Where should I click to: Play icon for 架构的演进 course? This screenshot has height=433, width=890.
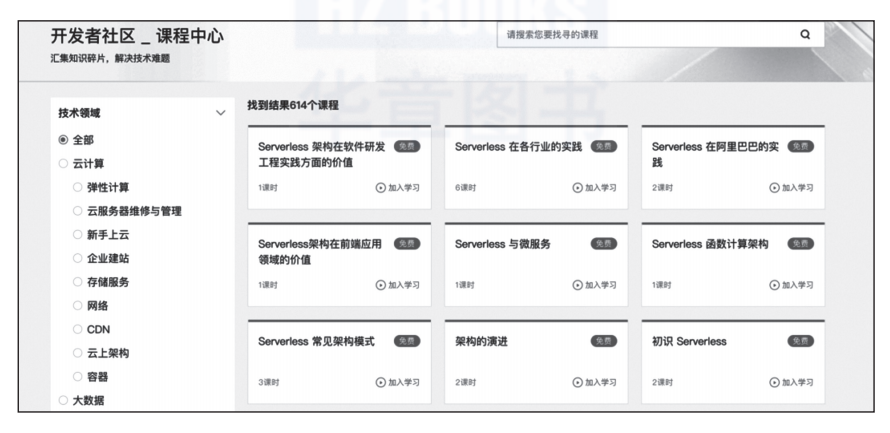coord(577,382)
